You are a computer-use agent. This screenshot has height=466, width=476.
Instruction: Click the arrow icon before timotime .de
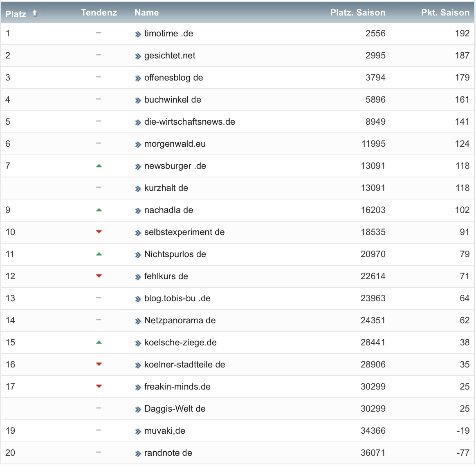(138, 34)
